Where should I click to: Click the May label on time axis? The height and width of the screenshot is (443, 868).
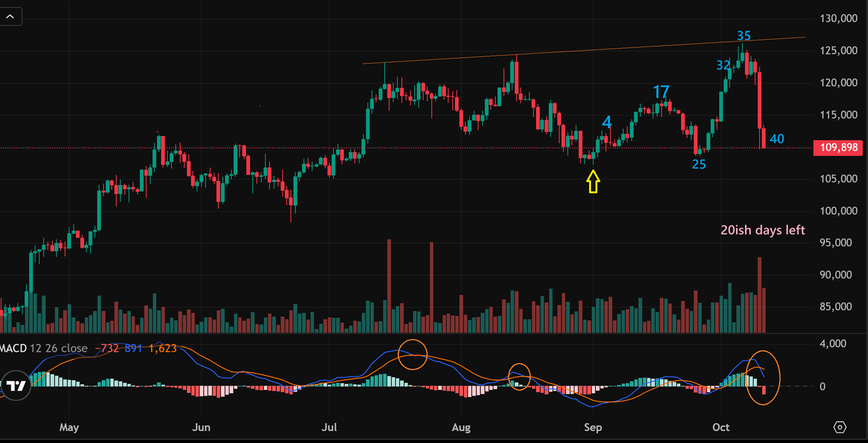click(x=69, y=427)
